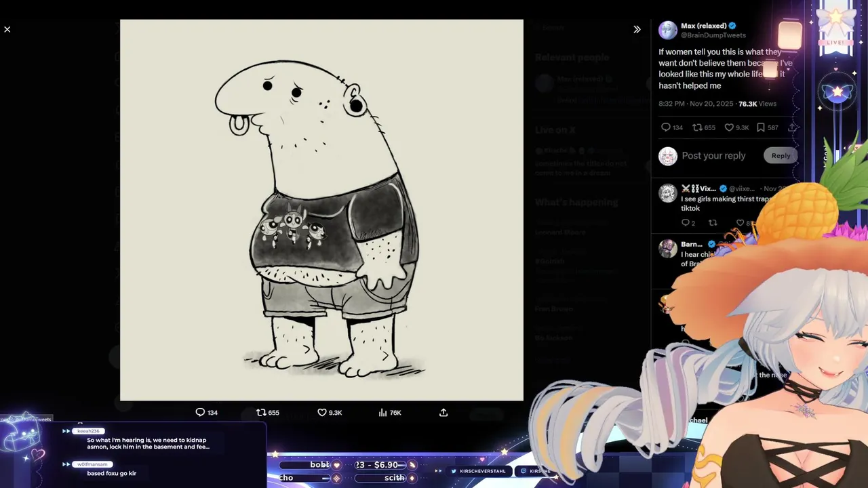Repost the Vix... comment
The image size is (868, 488).
(x=713, y=222)
